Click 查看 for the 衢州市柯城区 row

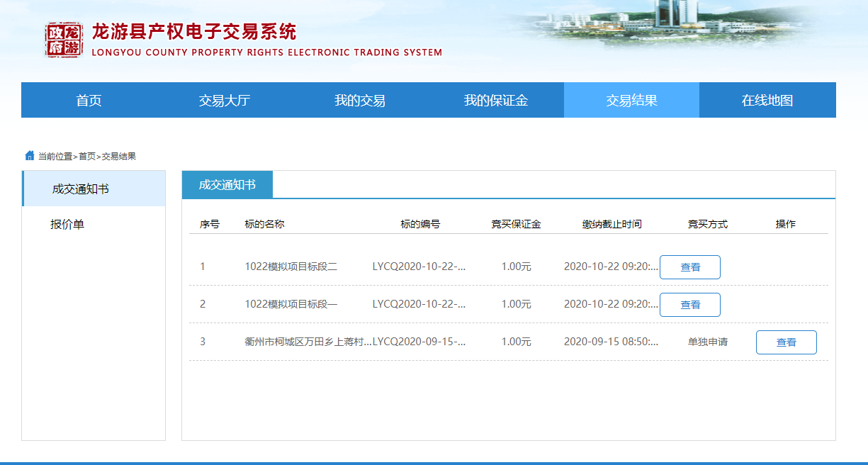click(x=786, y=342)
